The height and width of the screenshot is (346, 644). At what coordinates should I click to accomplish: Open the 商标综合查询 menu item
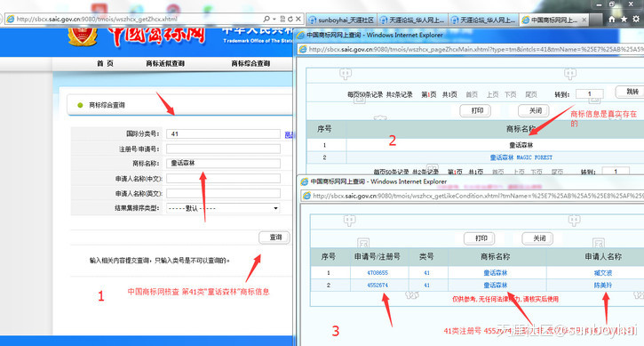[250, 63]
